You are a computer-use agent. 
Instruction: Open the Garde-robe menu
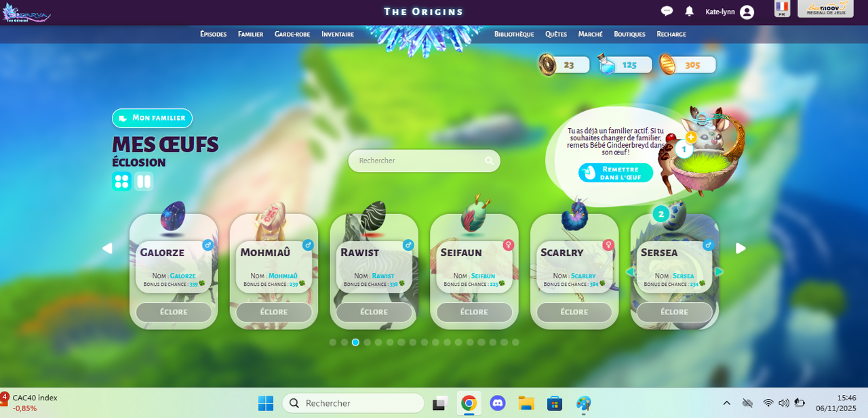coord(292,34)
